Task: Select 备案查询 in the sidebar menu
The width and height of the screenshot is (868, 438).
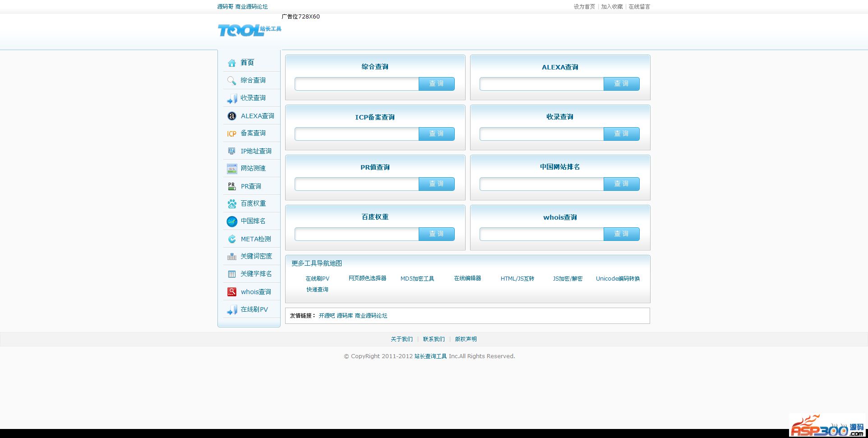Action: pyautogui.click(x=253, y=133)
